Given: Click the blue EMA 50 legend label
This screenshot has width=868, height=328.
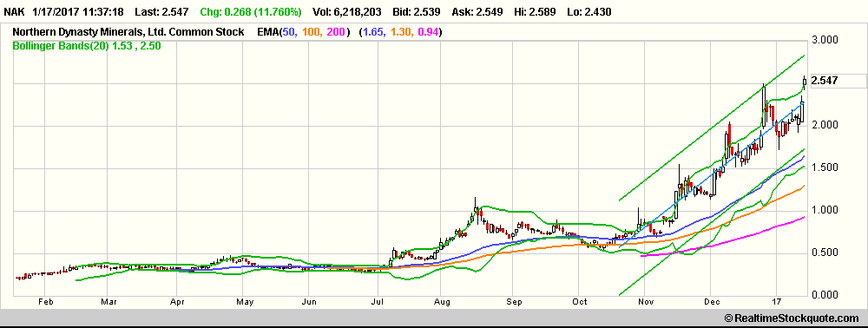Looking at the screenshot, I should [x=288, y=33].
